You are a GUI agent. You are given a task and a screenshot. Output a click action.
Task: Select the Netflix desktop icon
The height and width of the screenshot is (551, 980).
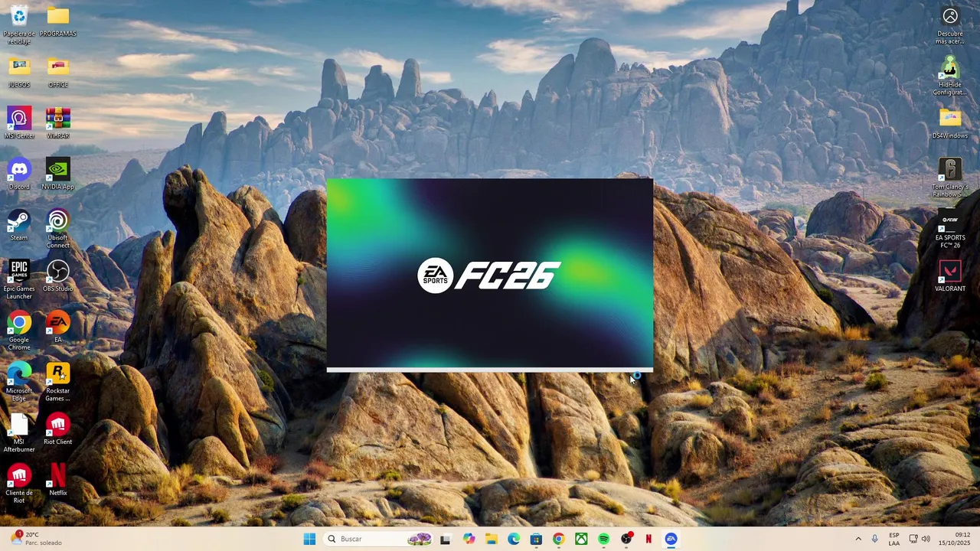pos(57,481)
